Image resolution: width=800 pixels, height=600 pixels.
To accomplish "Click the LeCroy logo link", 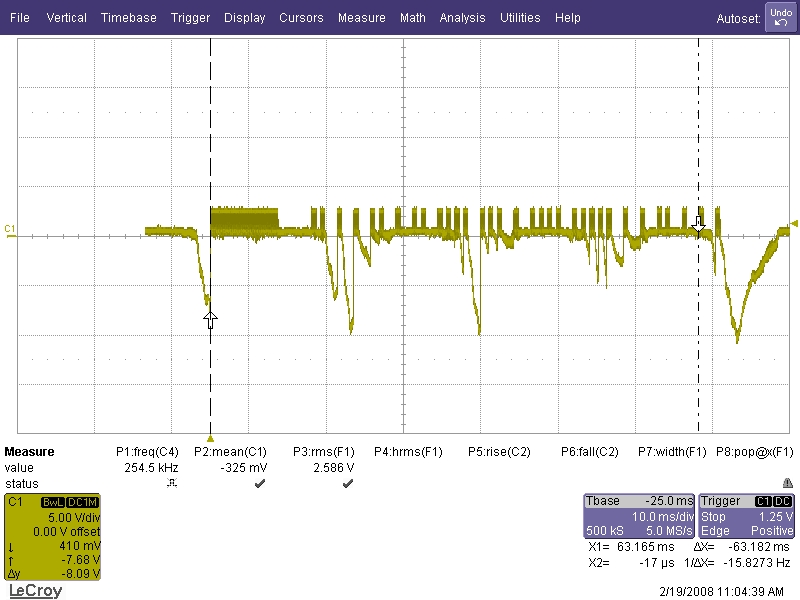I will coord(35,591).
